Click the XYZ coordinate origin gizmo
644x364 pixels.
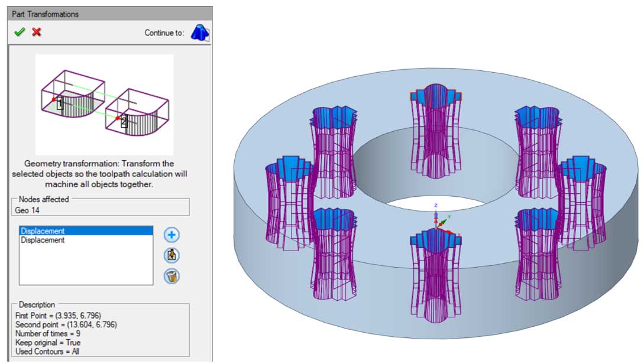(438, 221)
